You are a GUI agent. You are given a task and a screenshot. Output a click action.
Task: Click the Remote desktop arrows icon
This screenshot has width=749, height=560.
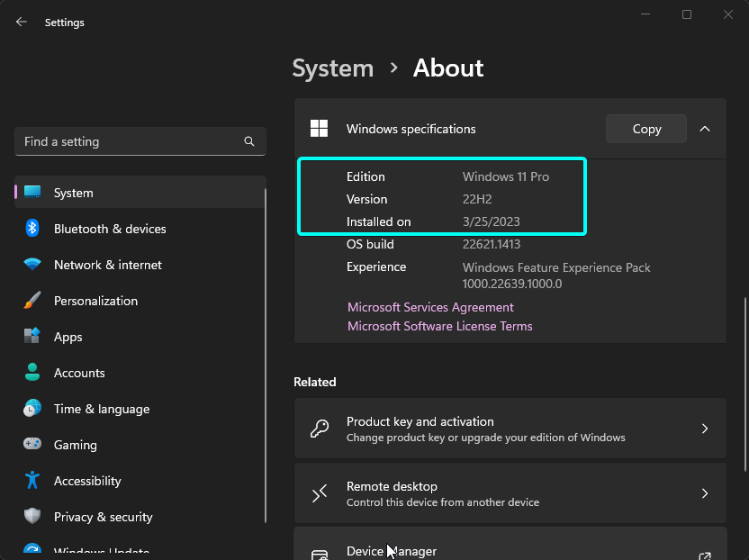[320, 493]
